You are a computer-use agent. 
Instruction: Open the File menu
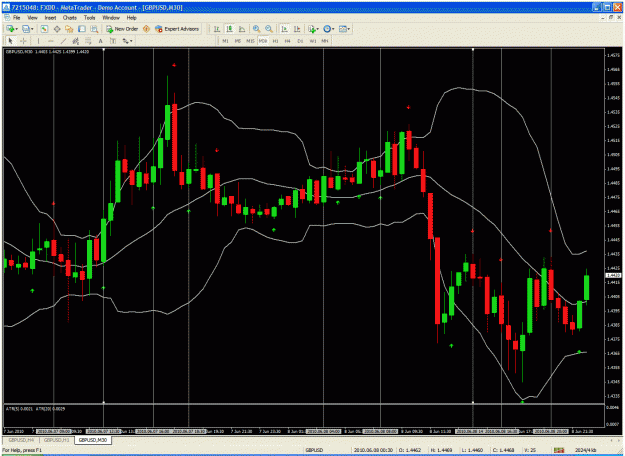16,18
